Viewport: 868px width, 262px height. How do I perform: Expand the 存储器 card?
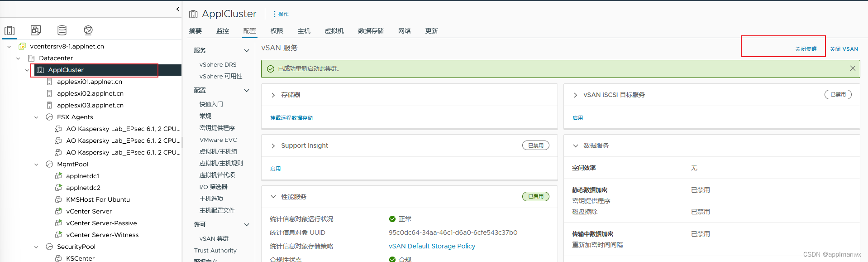click(x=273, y=95)
